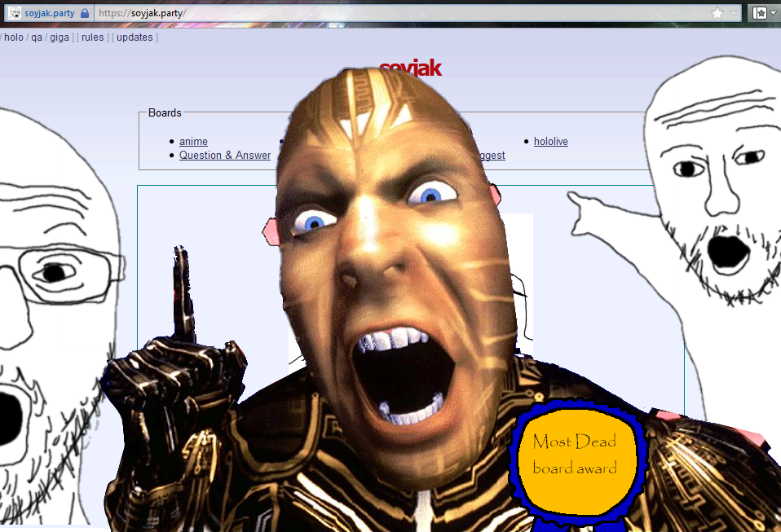Open the anime board link
The image size is (781, 532).
click(x=193, y=142)
